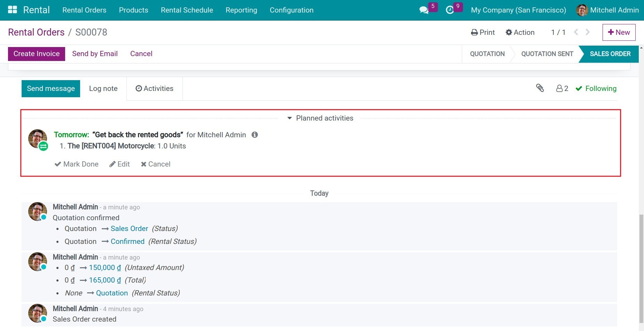Open the Products menu
Screen dimensions: 644x331
tap(133, 10)
